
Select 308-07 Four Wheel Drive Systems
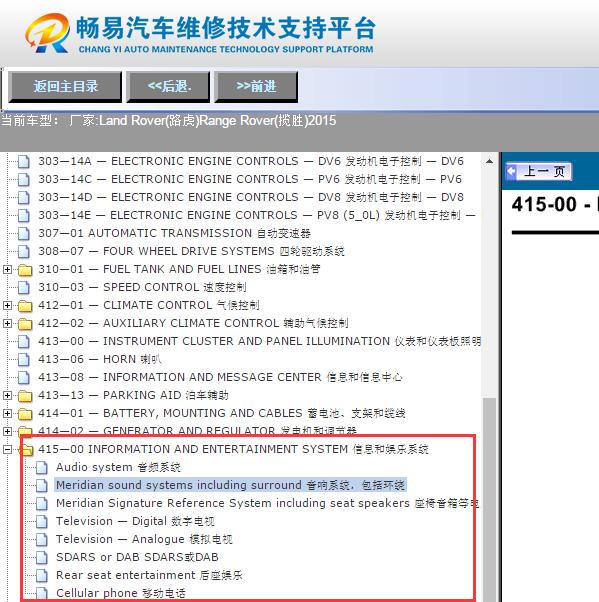tap(191, 251)
